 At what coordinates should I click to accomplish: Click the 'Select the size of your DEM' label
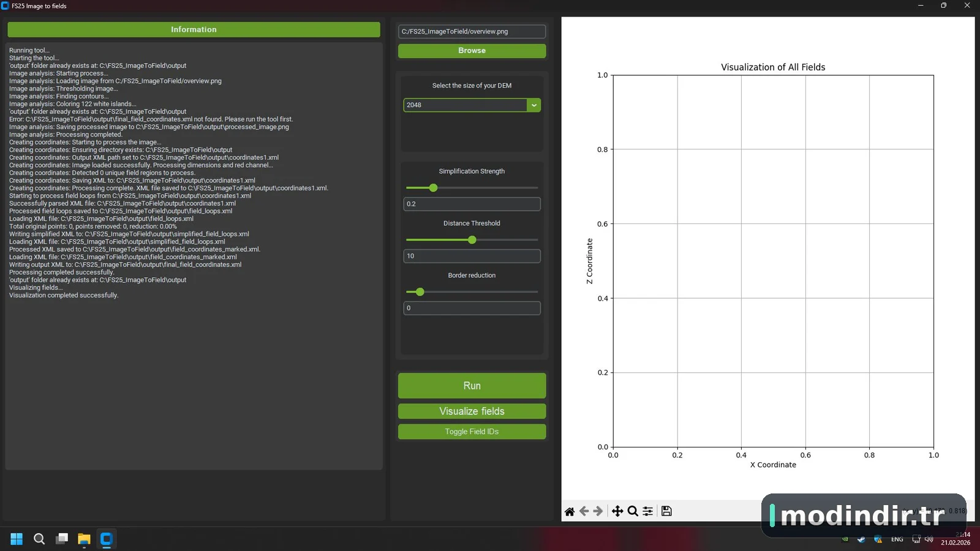click(x=472, y=86)
